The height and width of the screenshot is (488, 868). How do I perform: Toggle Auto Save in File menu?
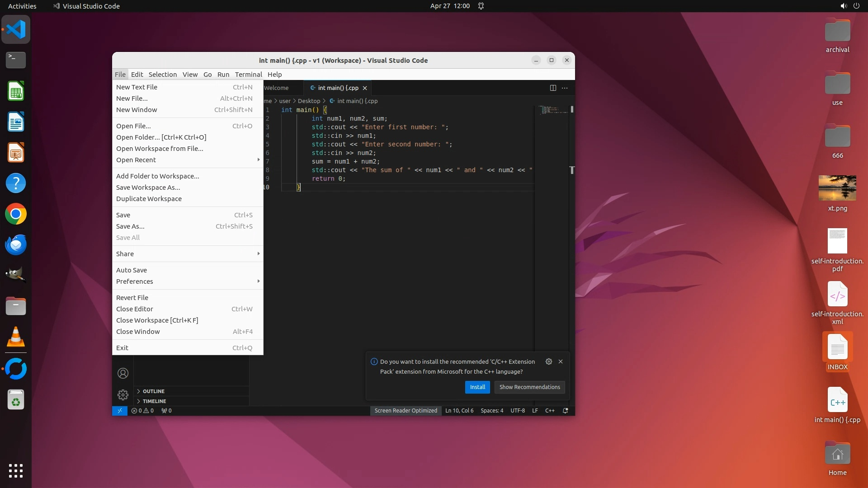tap(132, 270)
